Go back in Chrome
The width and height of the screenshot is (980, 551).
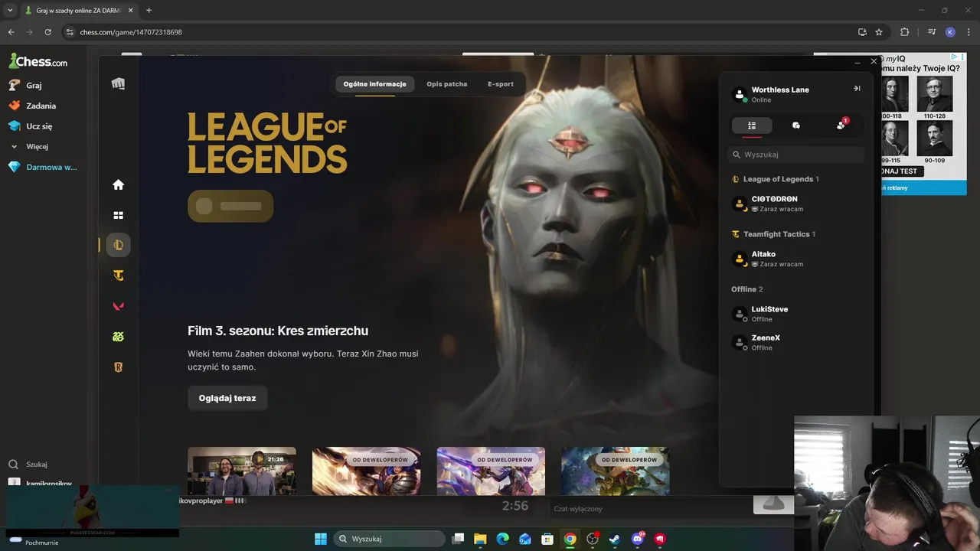coord(11,32)
